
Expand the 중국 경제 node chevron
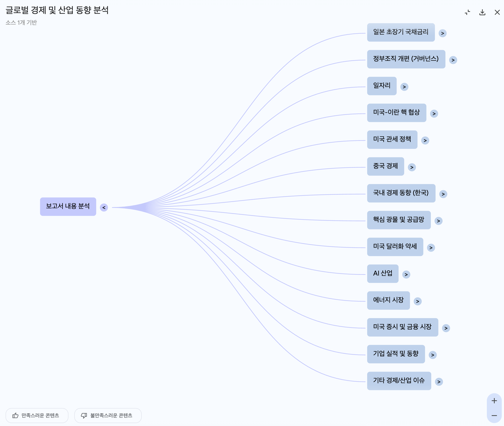[x=412, y=167]
